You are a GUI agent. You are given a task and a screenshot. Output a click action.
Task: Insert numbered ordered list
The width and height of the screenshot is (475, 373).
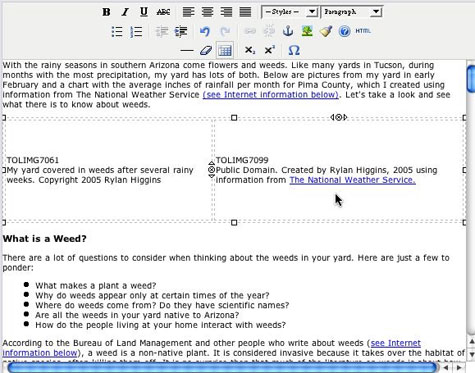tap(136, 32)
